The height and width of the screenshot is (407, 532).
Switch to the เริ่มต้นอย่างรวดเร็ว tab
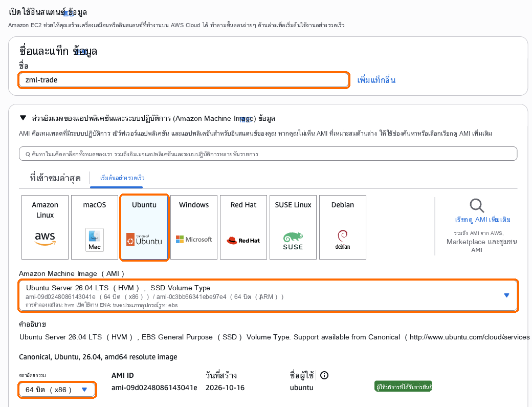122,178
